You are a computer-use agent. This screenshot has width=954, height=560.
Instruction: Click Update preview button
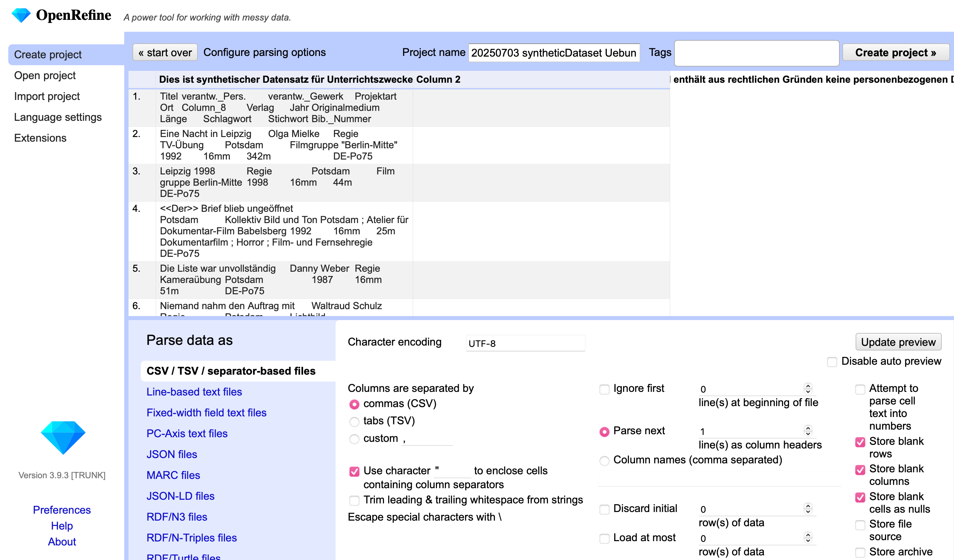click(x=898, y=342)
